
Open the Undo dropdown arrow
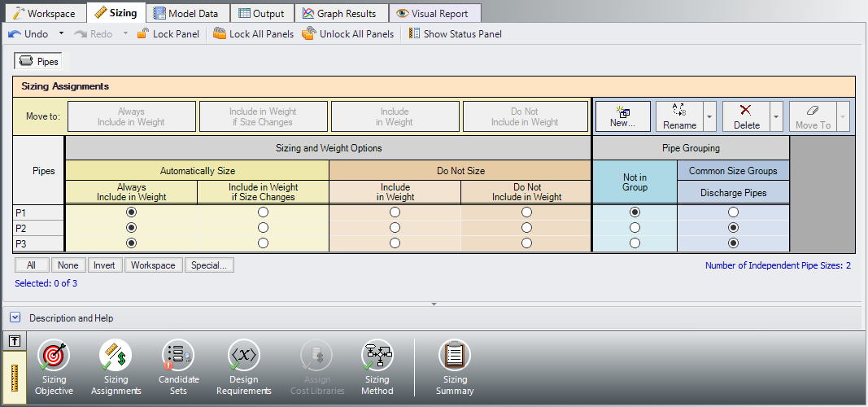61,34
